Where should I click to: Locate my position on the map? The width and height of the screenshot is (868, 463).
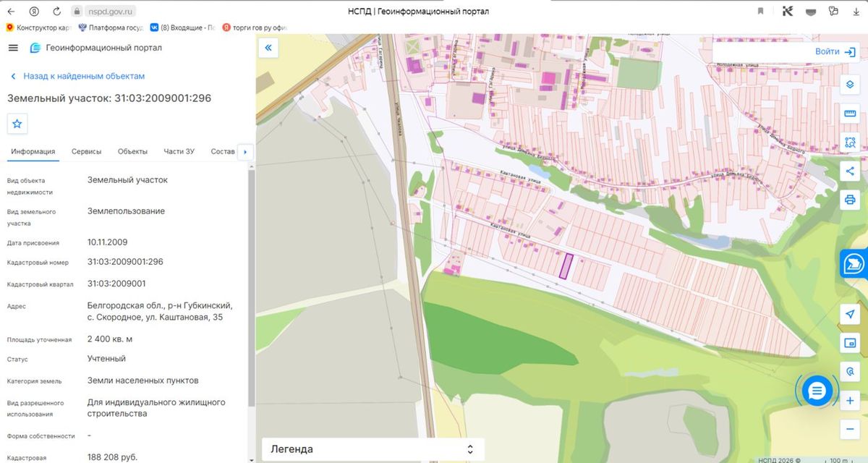pyautogui.click(x=851, y=314)
